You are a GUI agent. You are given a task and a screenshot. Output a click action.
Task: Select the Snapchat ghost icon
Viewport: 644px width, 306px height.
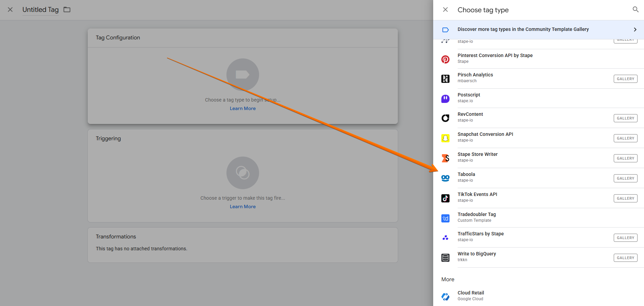(x=445, y=138)
